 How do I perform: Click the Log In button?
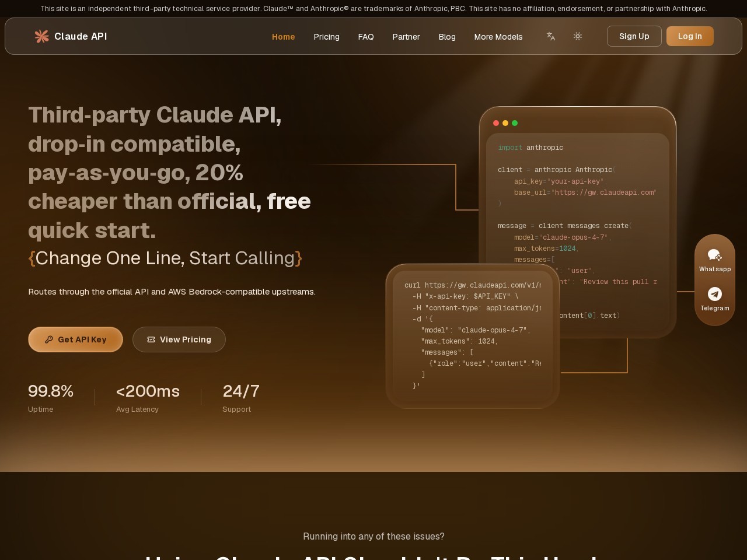690,36
